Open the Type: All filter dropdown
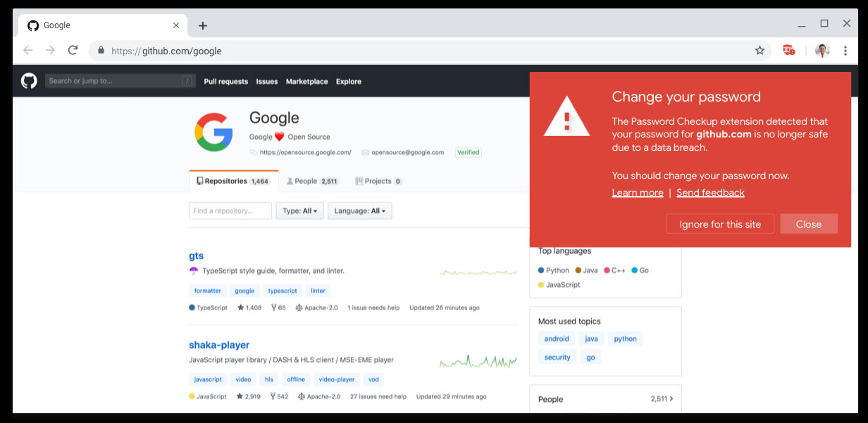 tap(300, 211)
